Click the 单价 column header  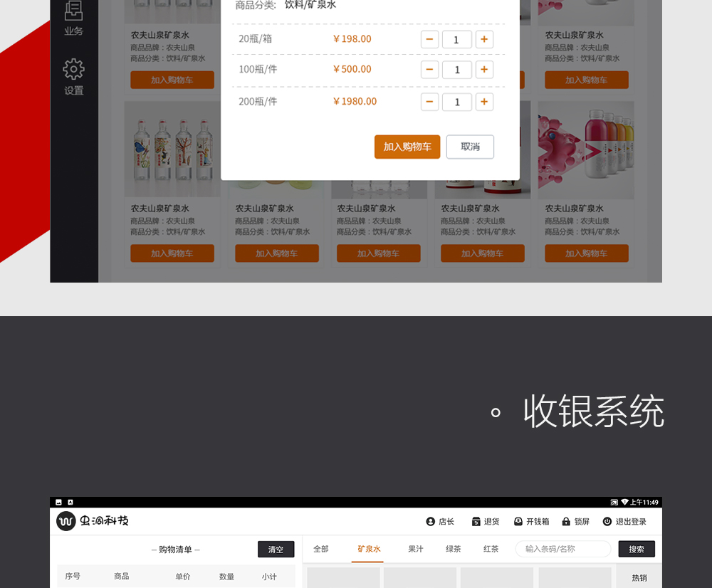pyautogui.click(x=182, y=577)
